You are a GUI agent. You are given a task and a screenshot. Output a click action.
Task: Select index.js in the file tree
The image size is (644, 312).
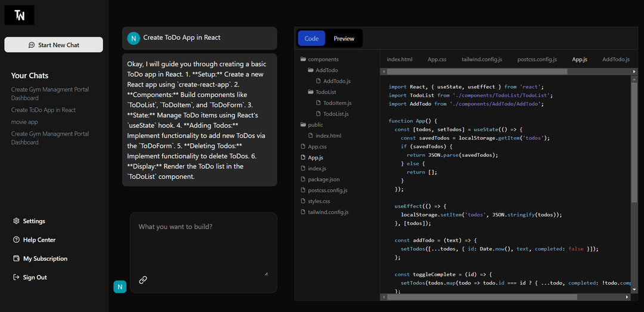click(x=314, y=168)
